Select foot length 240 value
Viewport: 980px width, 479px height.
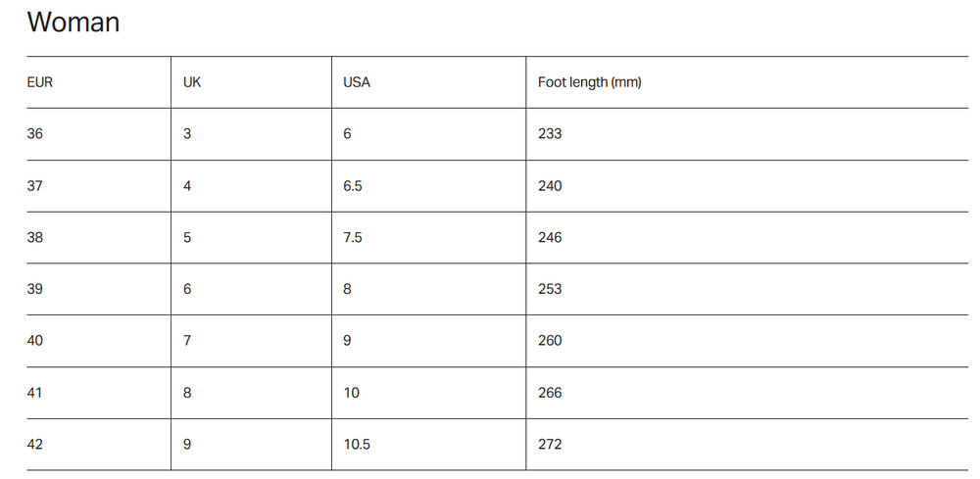coord(550,186)
